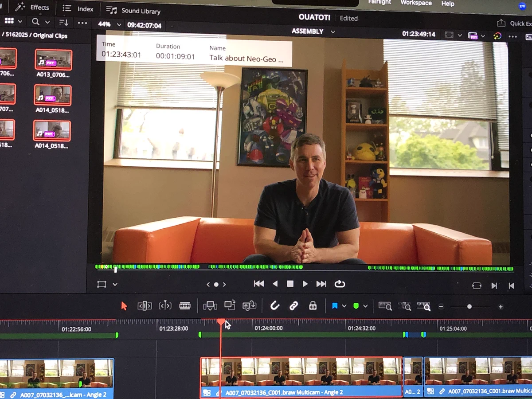532x399 pixels.
Task: Select the Blade Edit Mode tool
Action: [185, 306]
